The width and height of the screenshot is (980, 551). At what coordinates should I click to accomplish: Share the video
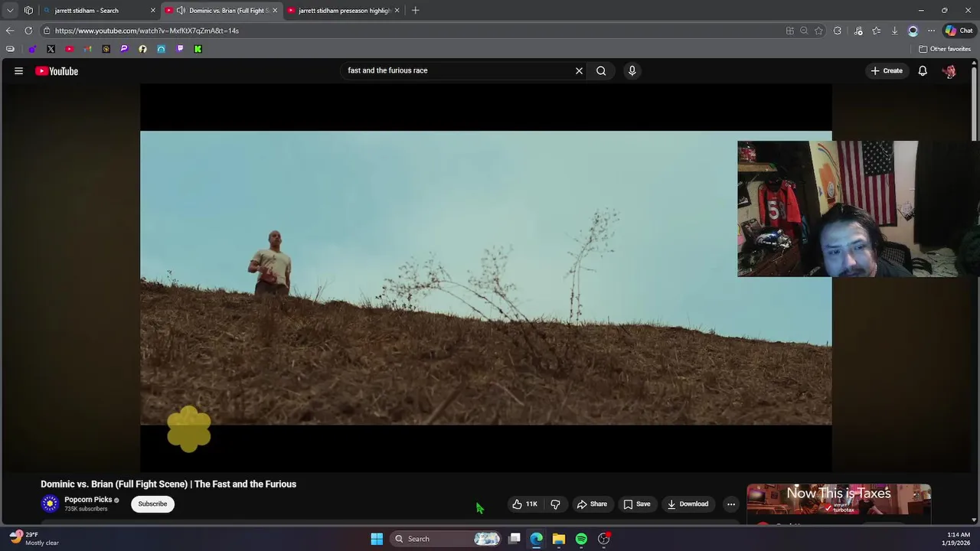(x=592, y=504)
